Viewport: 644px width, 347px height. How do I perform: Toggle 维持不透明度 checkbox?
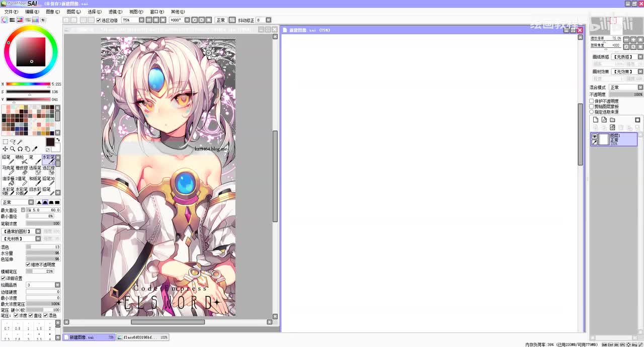pyautogui.click(x=28, y=265)
